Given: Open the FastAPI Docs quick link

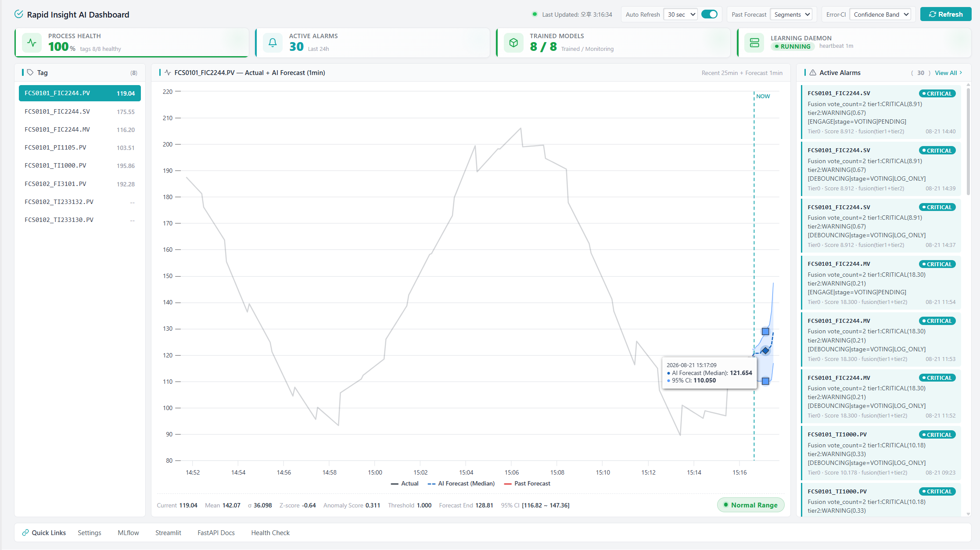Looking at the screenshot, I should 216,532.
